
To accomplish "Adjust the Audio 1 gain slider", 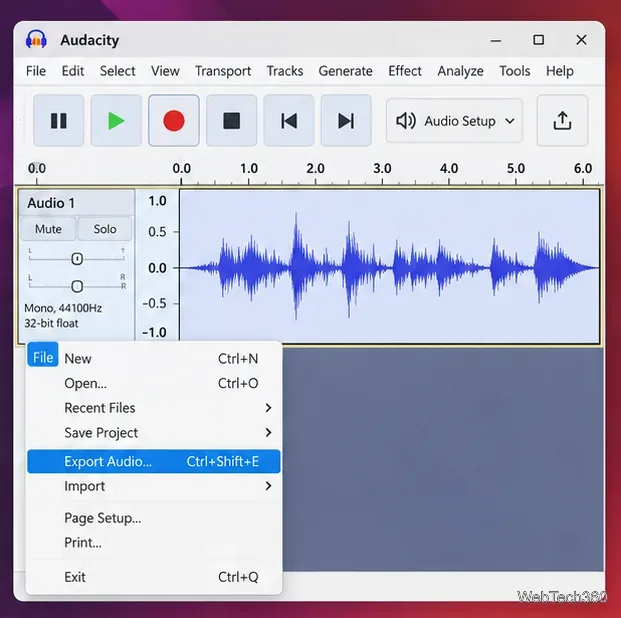I will pyautogui.click(x=77, y=259).
